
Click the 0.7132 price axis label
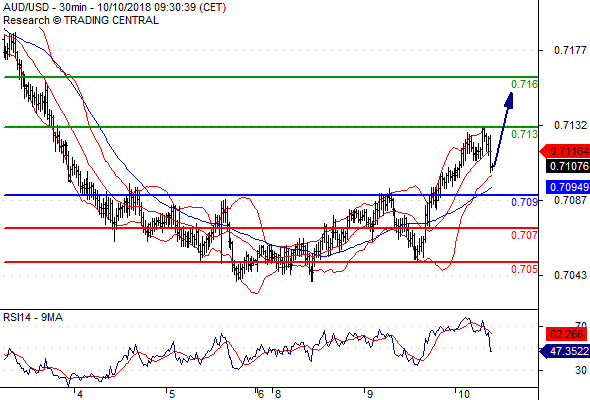(x=570, y=125)
